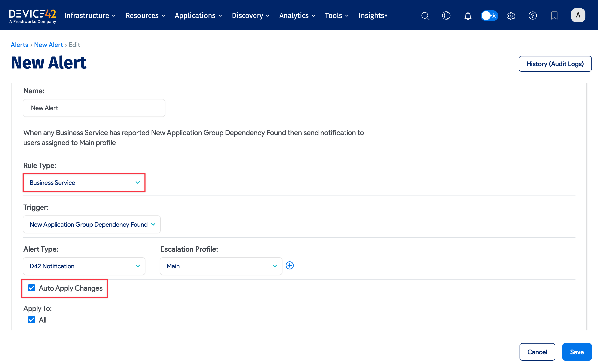
Task: Add a new Escalation Profile with plus icon
Action: click(290, 265)
